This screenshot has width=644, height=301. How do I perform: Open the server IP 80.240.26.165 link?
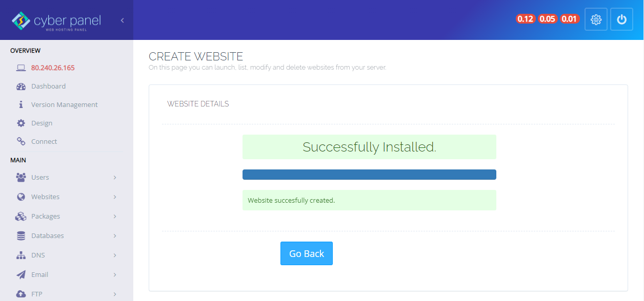(53, 68)
